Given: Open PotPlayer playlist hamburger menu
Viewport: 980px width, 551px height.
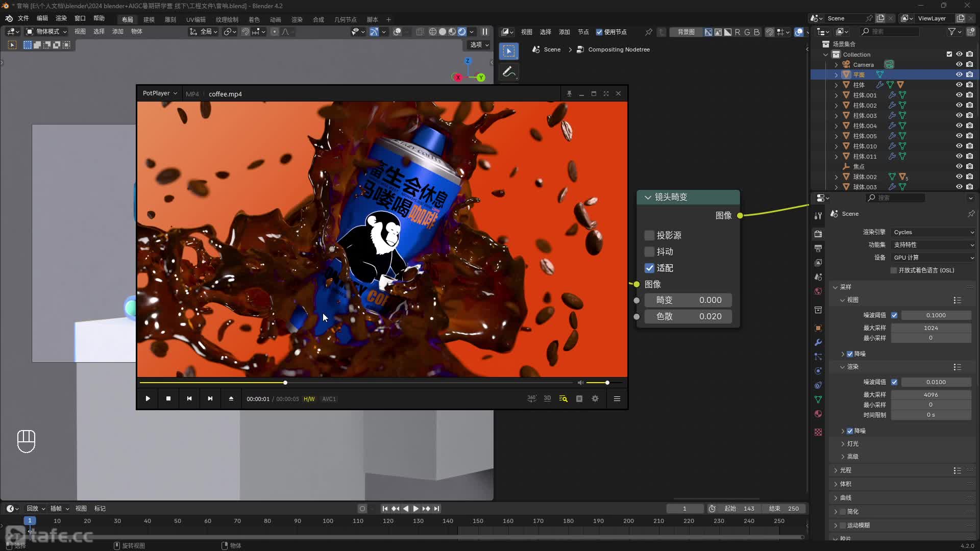Looking at the screenshot, I should (617, 398).
